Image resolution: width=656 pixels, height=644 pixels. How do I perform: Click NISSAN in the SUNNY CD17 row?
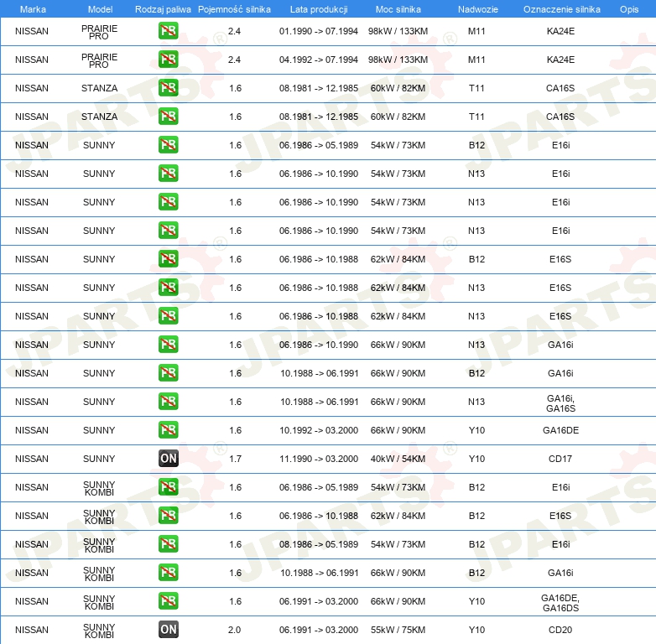coord(32,459)
